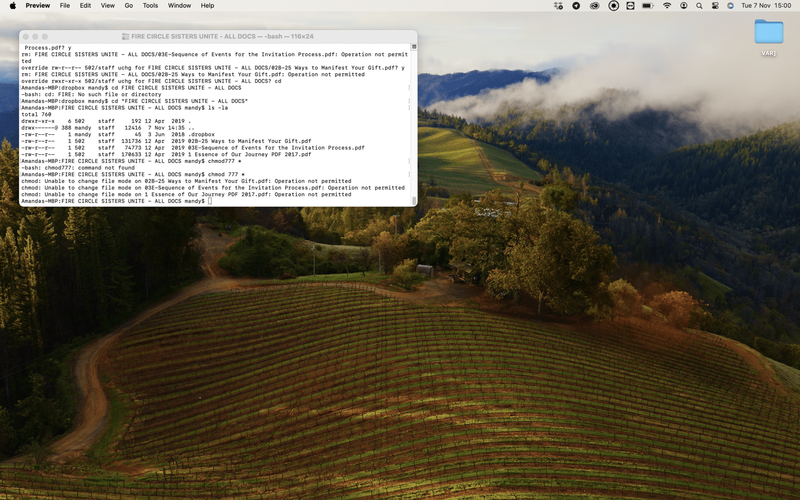
Task: Open the Edit menu
Action: (x=85, y=5)
